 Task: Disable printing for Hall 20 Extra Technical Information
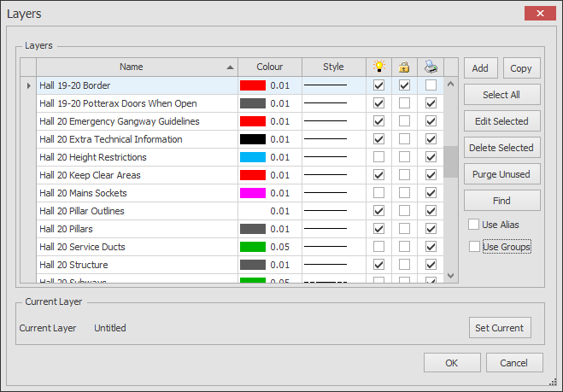point(431,139)
